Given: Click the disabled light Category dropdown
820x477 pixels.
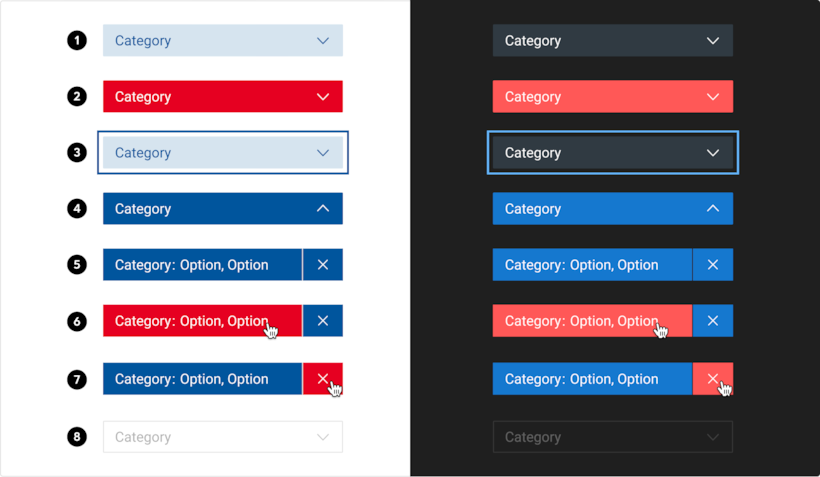Looking at the screenshot, I should [x=223, y=437].
